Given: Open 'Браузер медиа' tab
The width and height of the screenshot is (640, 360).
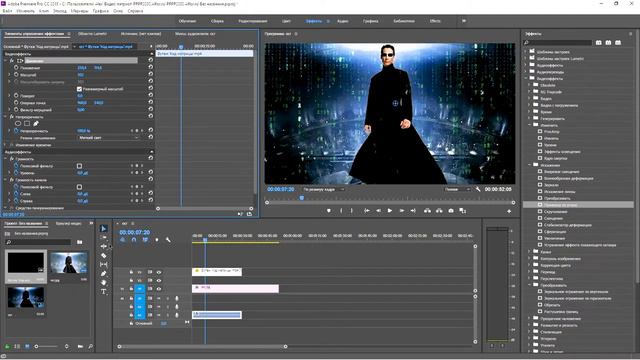Looking at the screenshot, I should point(68,224).
